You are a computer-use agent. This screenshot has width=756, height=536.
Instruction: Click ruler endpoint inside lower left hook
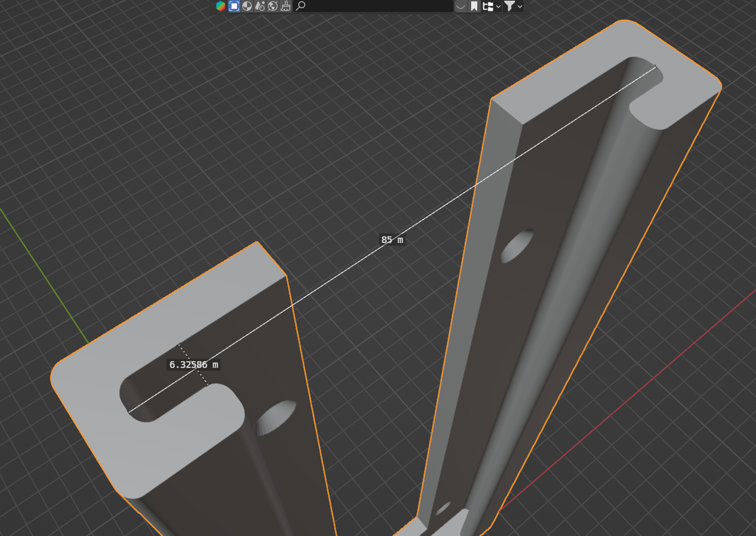[x=128, y=411]
